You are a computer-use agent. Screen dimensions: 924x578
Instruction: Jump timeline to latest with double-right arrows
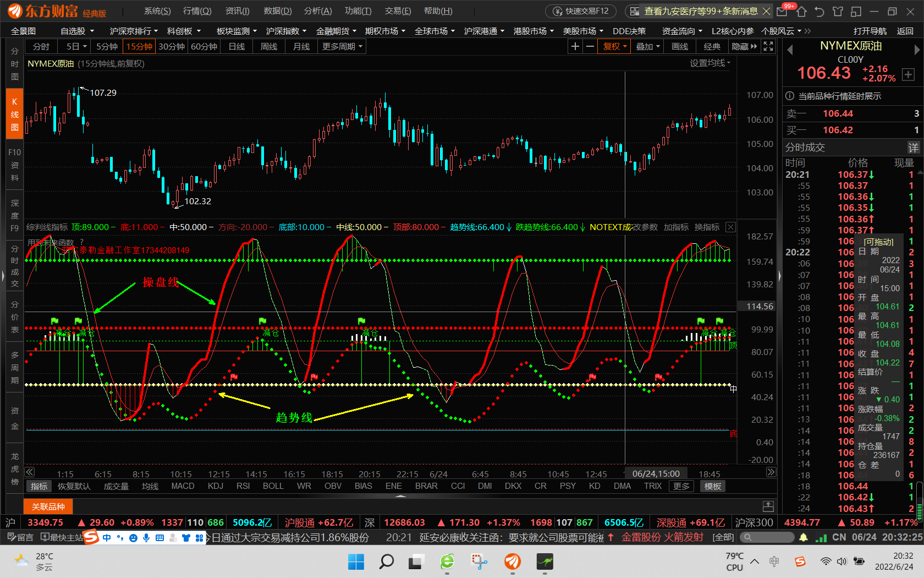point(771,472)
